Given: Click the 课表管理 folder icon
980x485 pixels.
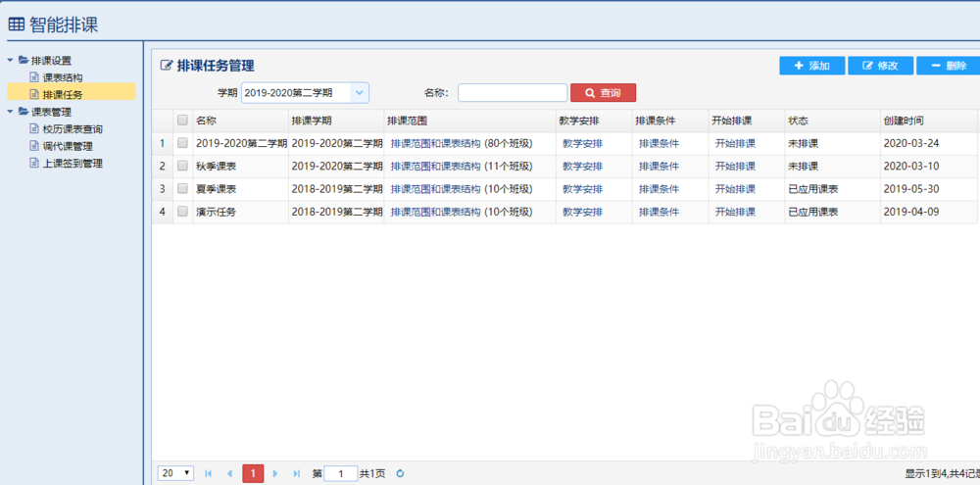Looking at the screenshot, I should click(x=24, y=112).
